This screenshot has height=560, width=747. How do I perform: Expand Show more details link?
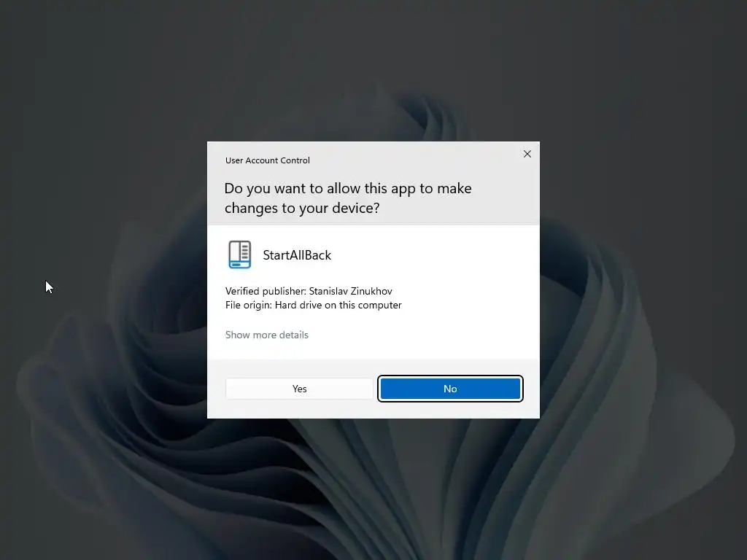267,335
